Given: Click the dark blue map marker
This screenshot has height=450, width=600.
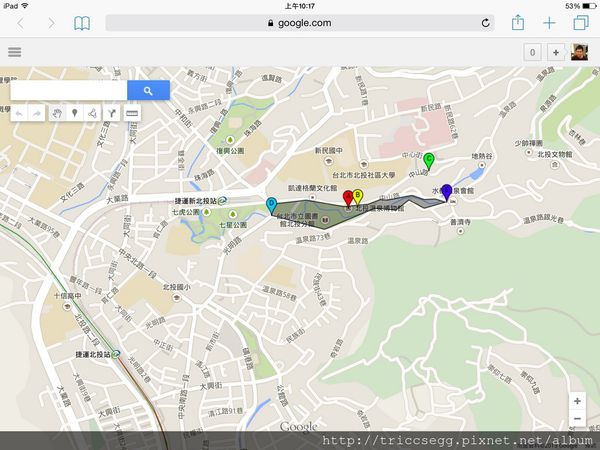Looking at the screenshot, I should pos(447,192).
